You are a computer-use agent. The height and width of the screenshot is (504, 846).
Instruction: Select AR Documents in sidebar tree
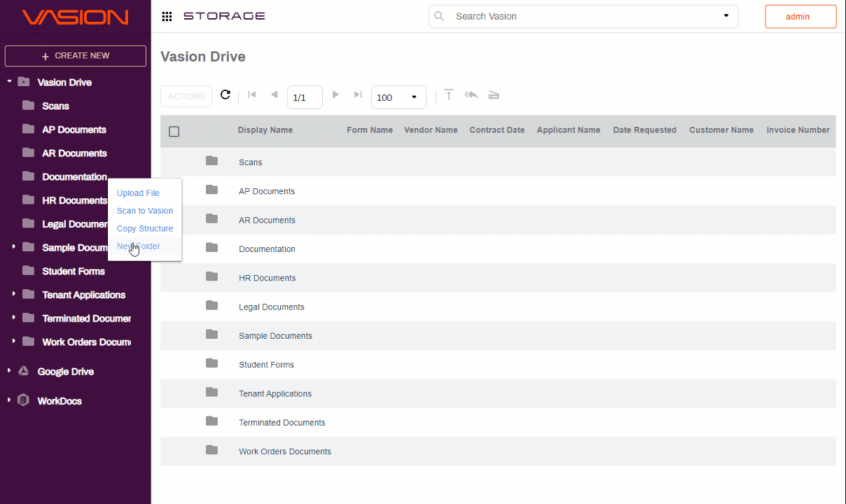pyautogui.click(x=74, y=153)
